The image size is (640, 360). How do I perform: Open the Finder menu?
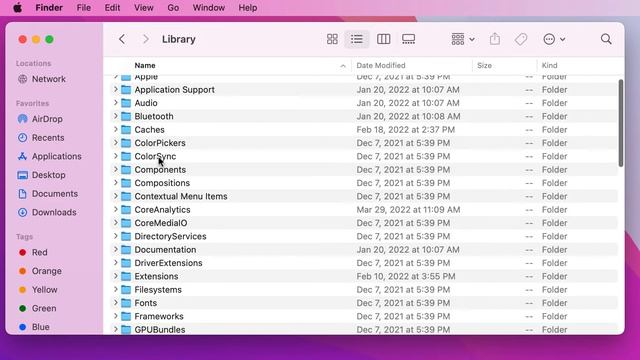[x=49, y=8]
